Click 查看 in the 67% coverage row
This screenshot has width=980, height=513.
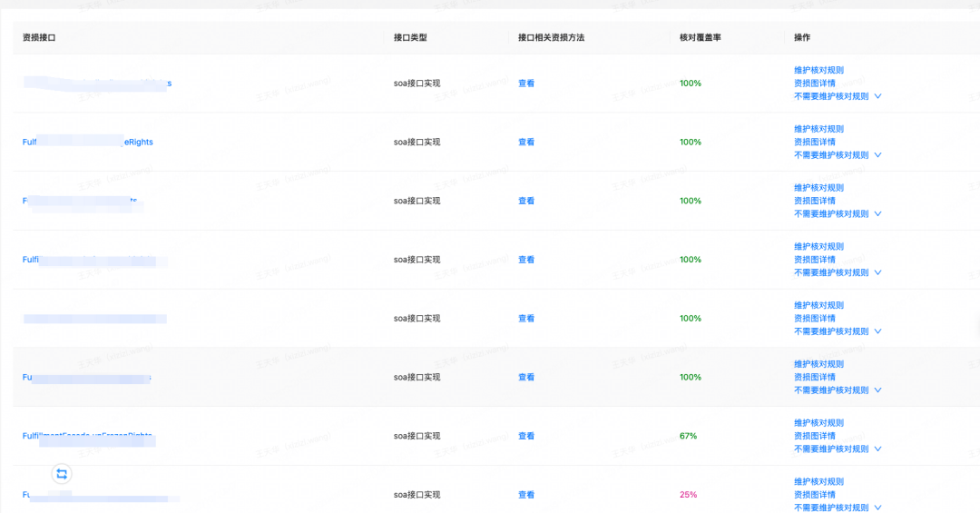[526, 436]
